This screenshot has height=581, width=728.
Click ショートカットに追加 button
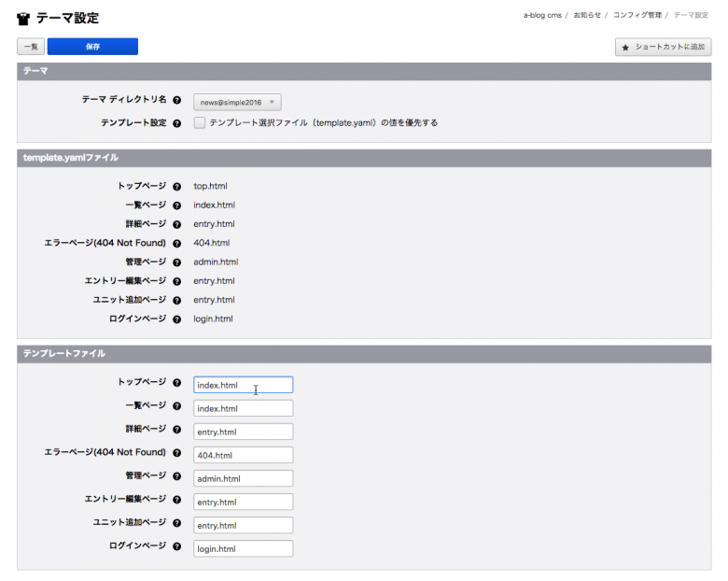tap(663, 47)
